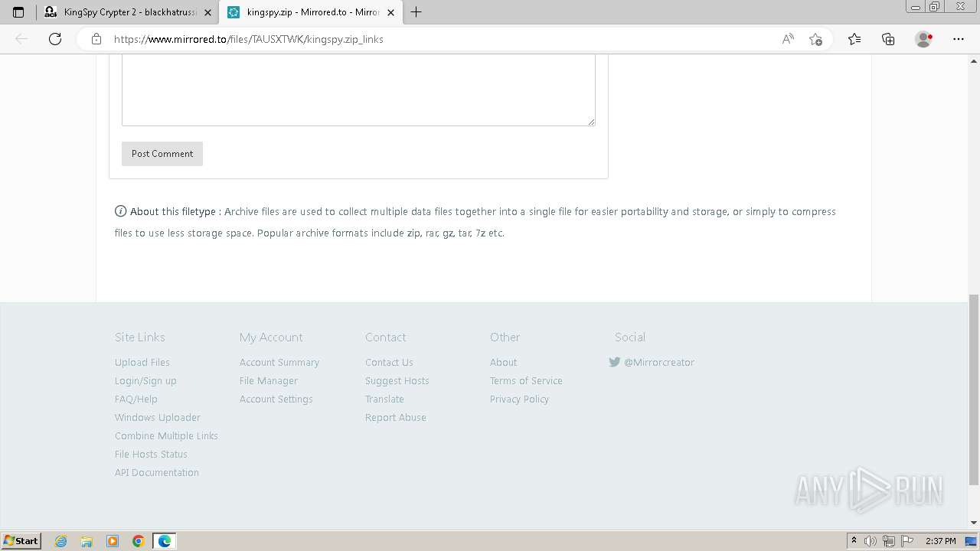Open the tab actions menu icon
980x551 pixels.
[x=18, y=12]
